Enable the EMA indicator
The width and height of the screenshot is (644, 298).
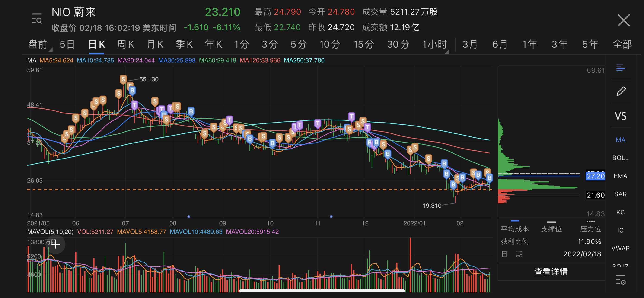620,176
